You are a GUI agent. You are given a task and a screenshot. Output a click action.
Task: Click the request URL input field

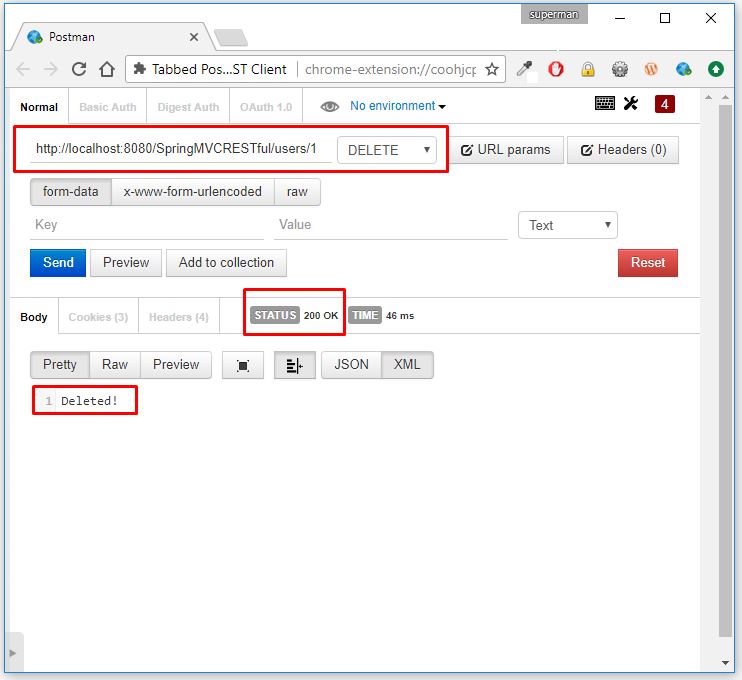(x=181, y=150)
